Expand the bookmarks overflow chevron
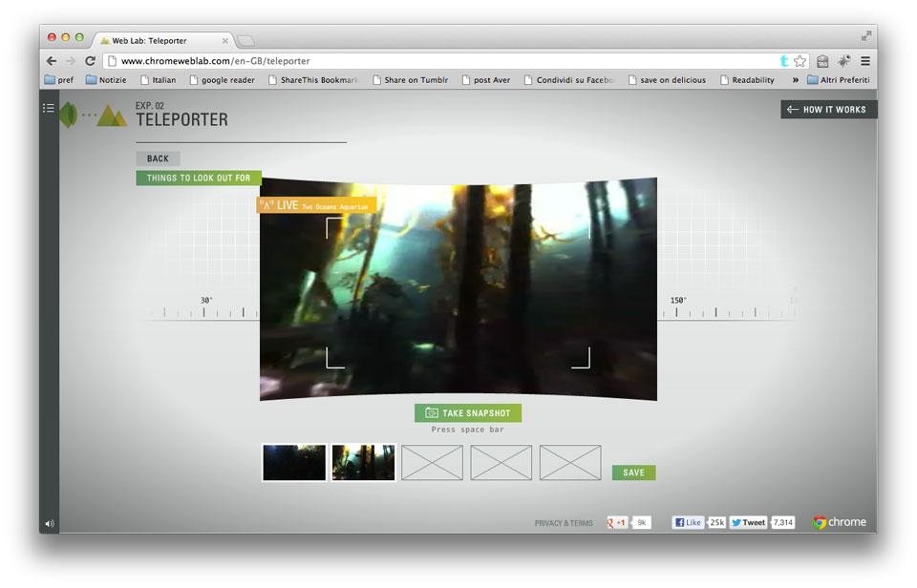This screenshot has height=588, width=917. [795, 80]
